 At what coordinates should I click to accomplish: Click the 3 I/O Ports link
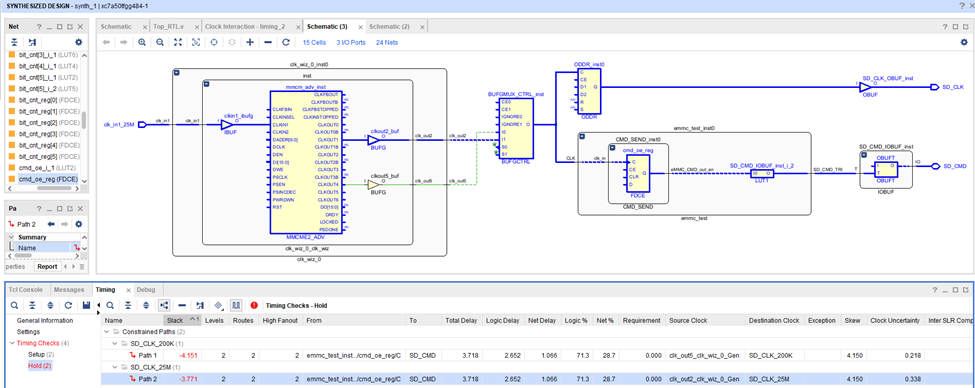pyautogui.click(x=351, y=43)
